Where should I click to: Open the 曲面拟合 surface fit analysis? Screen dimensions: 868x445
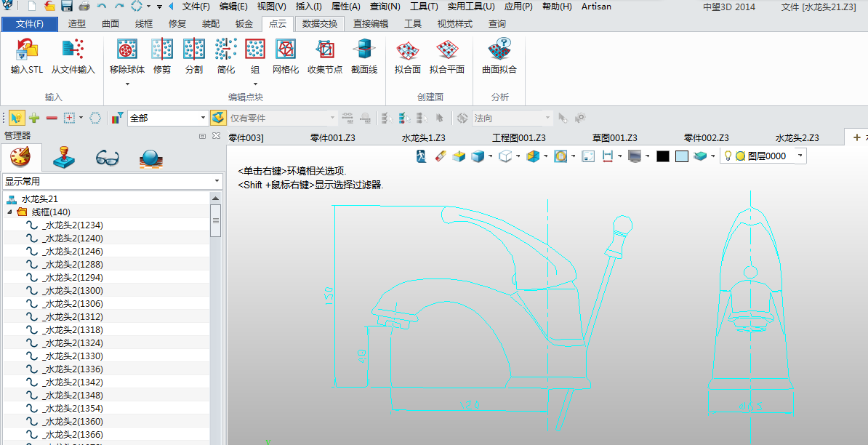tap(499, 51)
